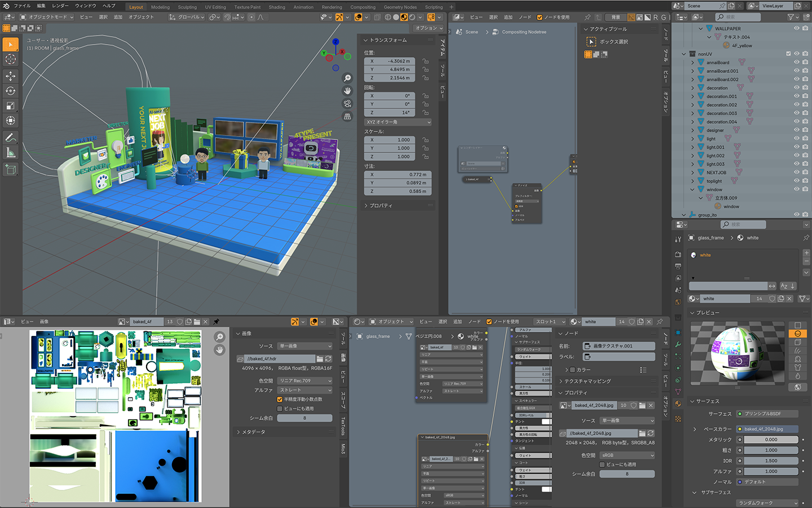Click the Principled BSDF surface button
The width and height of the screenshot is (812, 508).
tap(766, 414)
